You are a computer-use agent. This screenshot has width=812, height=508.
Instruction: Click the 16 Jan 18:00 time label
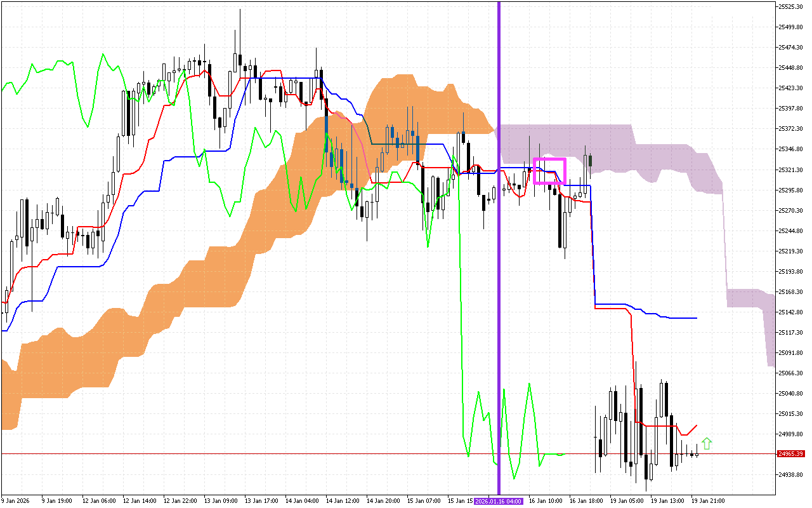(586, 501)
